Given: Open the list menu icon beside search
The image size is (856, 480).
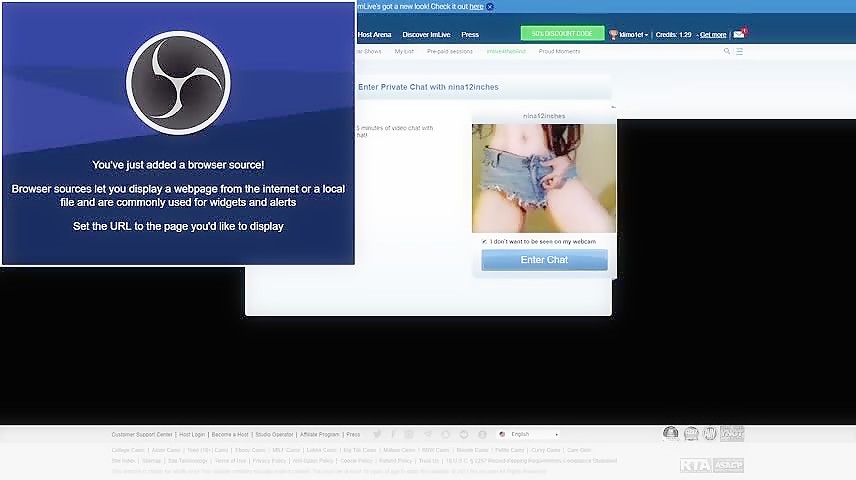Looking at the screenshot, I should [x=740, y=51].
